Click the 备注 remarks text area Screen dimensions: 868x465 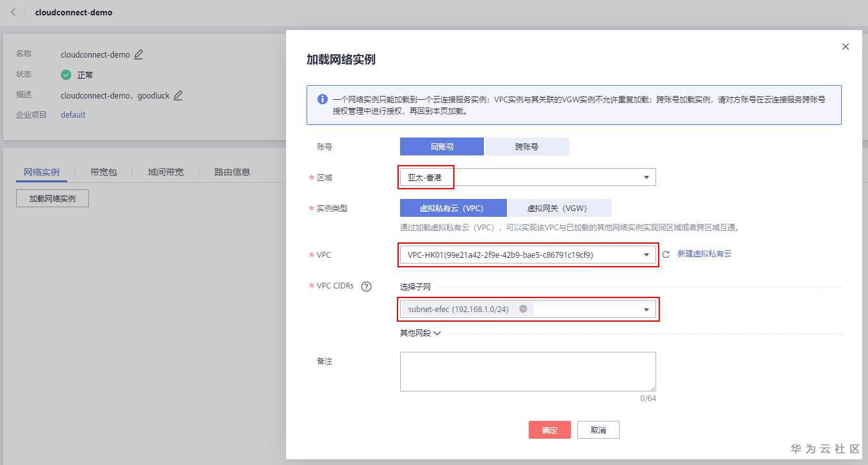coord(527,372)
